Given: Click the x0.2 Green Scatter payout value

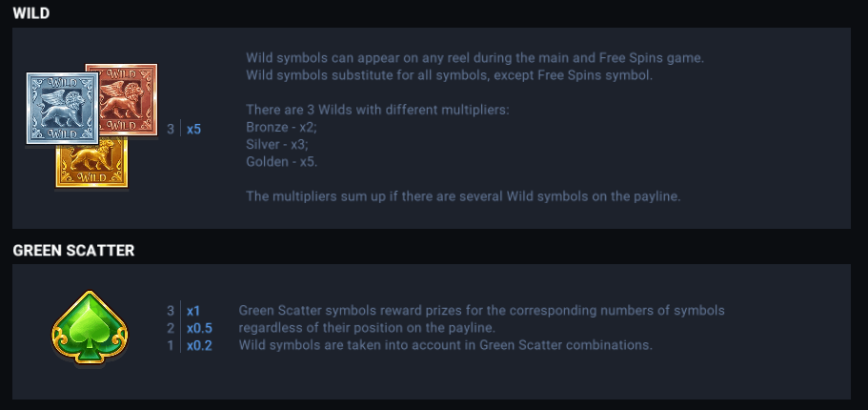Looking at the screenshot, I should [x=199, y=345].
